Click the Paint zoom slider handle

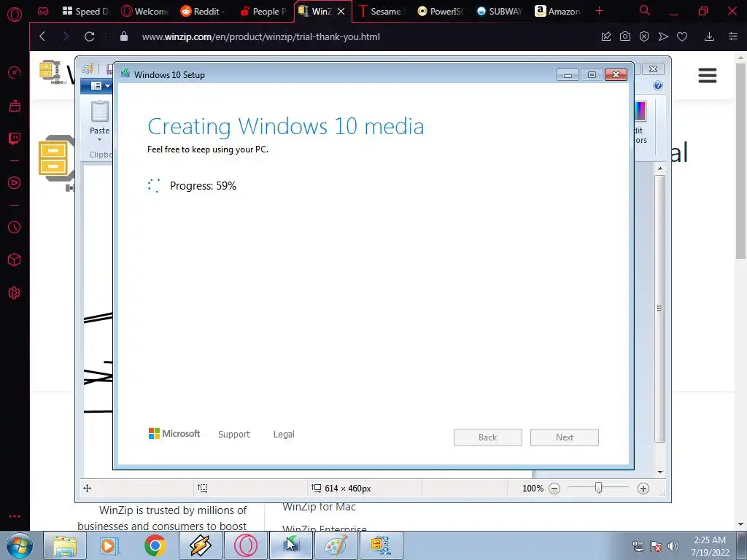599,488
